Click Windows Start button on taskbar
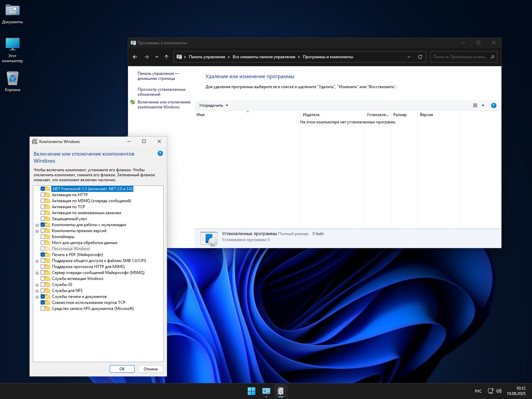Image resolution: width=532 pixels, height=399 pixels. 252,391
